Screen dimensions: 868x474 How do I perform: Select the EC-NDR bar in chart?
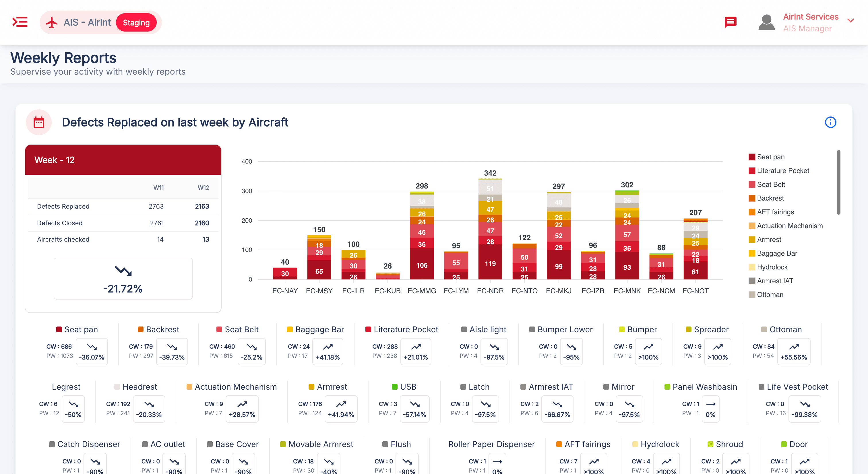pos(490,229)
